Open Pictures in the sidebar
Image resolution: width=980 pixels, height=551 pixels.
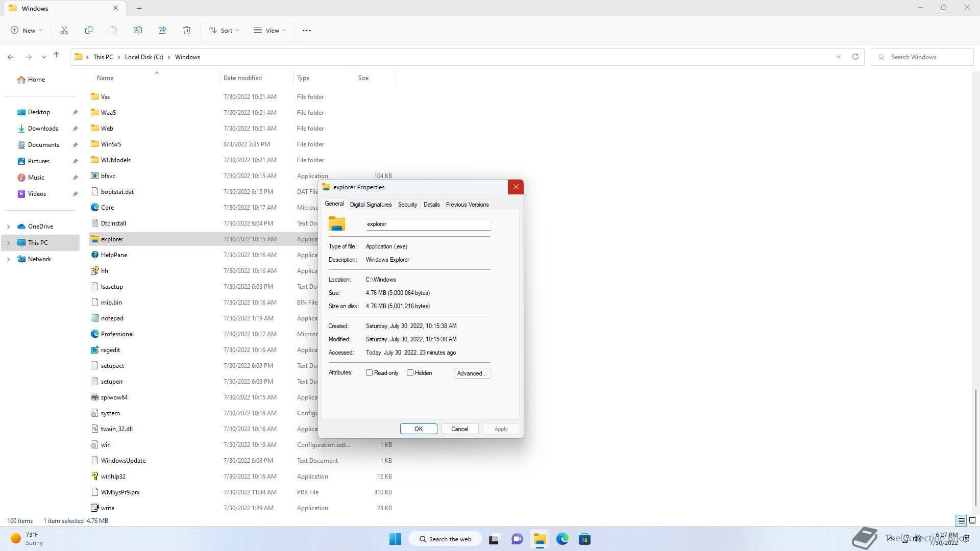click(39, 161)
